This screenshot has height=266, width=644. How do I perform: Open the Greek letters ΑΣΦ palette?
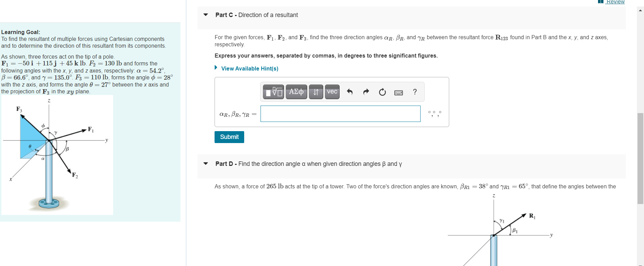pos(296,92)
